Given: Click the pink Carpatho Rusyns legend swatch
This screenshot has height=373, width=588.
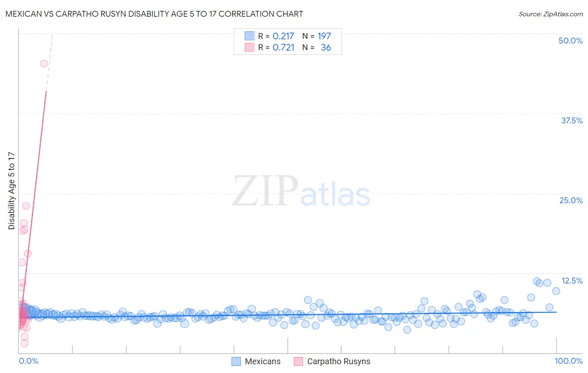Looking at the screenshot, I should point(298,361).
